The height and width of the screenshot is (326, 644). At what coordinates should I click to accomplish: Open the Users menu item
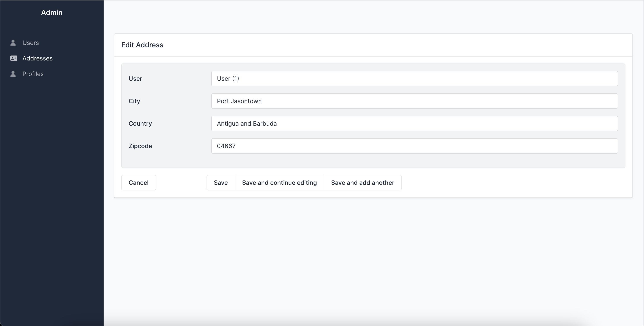point(30,43)
